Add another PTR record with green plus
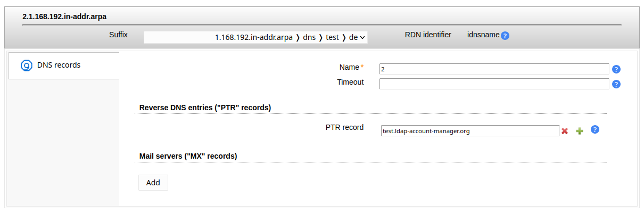This screenshot has height=213, width=644. pyautogui.click(x=580, y=131)
